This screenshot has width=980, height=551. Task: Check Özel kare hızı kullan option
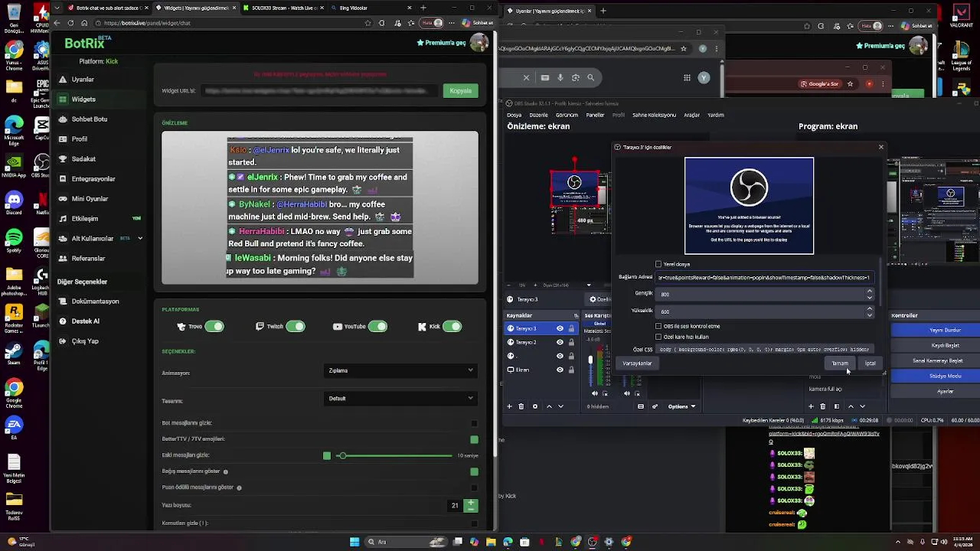(658, 337)
